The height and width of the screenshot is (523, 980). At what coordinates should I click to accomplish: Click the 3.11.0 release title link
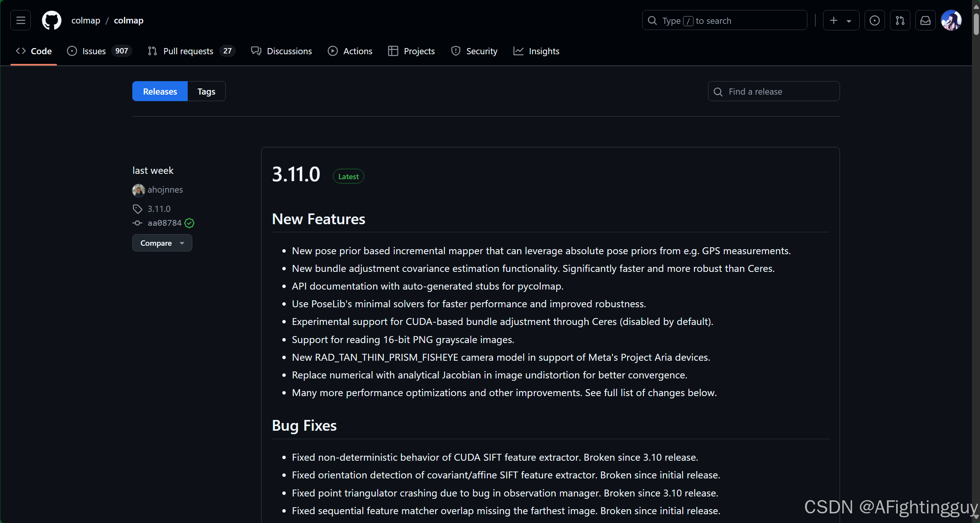coord(296,175)
